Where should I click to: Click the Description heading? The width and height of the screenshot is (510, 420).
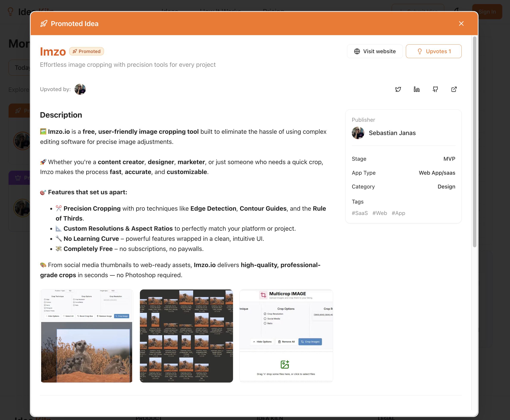pyautogui.click(x=61, y=115)
